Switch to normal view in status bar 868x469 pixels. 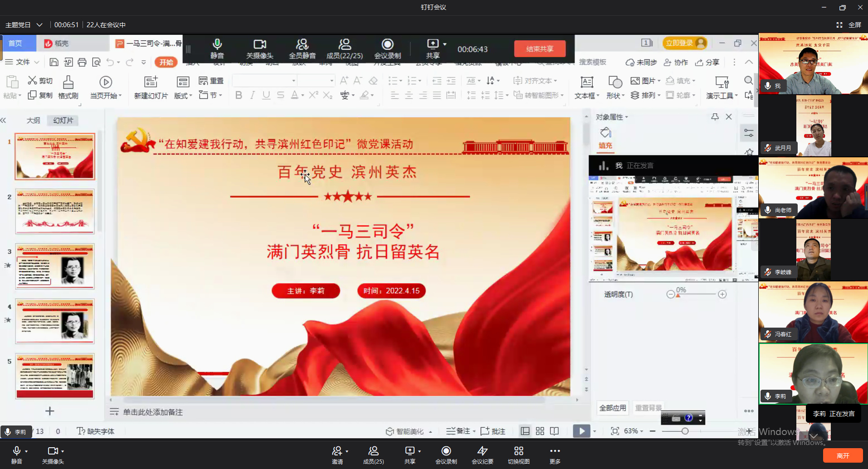525,431
